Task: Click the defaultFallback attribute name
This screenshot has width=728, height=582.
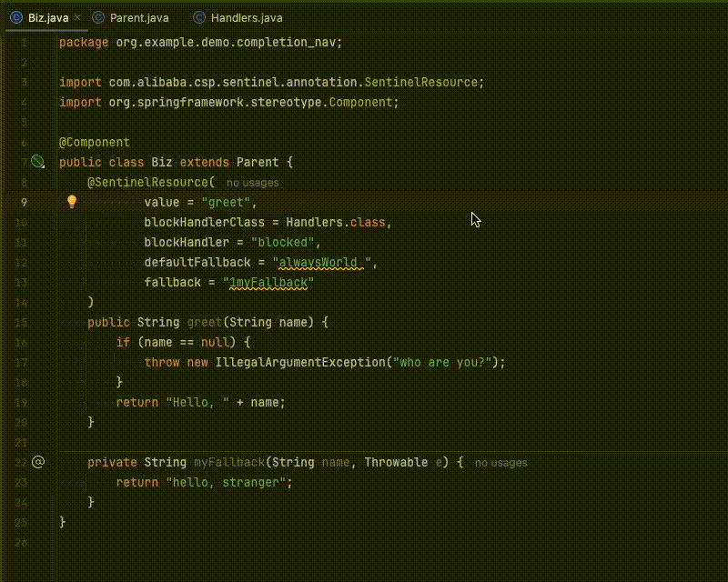Action: [197, 262]
